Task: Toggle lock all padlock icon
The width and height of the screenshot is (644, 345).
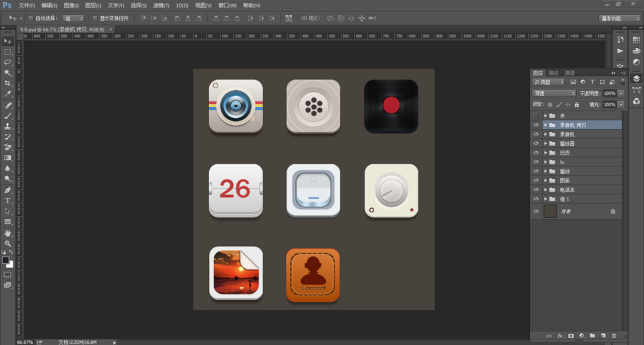Action: coord(577,105)
